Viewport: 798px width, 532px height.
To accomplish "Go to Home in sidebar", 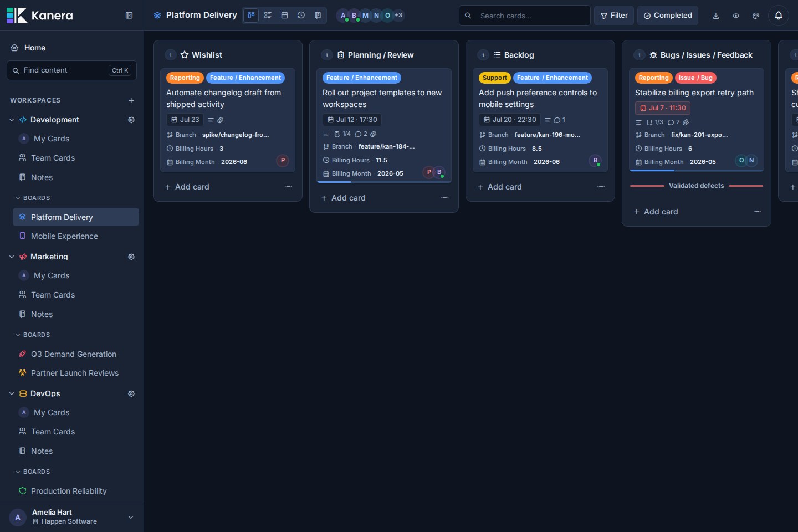I will click(35, 48).
